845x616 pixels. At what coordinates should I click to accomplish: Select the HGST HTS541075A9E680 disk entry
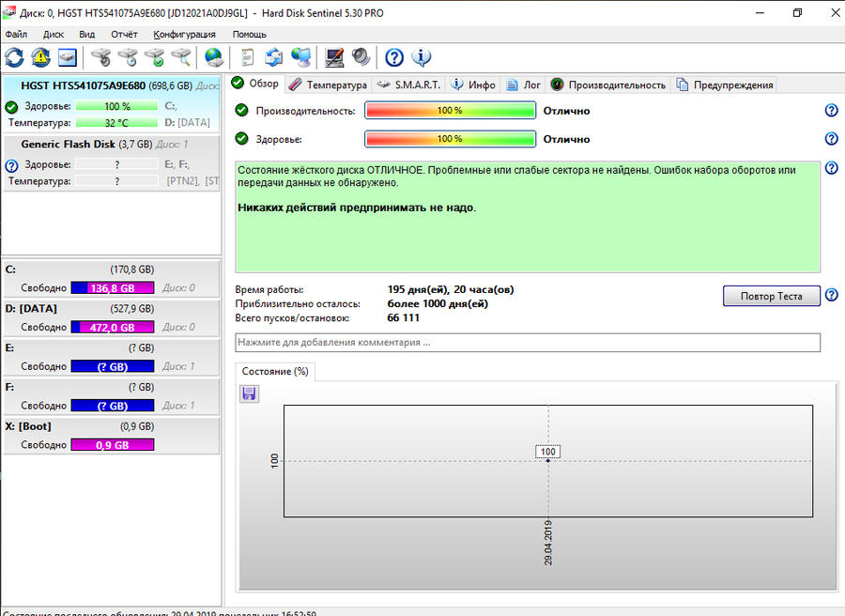112,103
